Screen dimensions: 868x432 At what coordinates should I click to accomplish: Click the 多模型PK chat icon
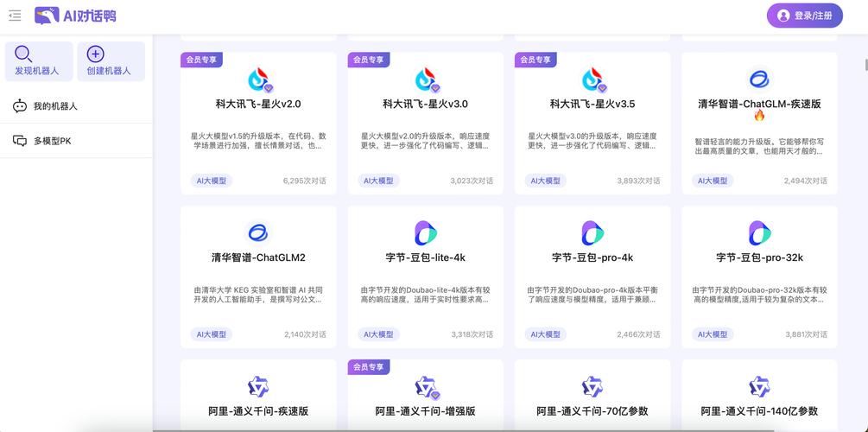(20, 141)
